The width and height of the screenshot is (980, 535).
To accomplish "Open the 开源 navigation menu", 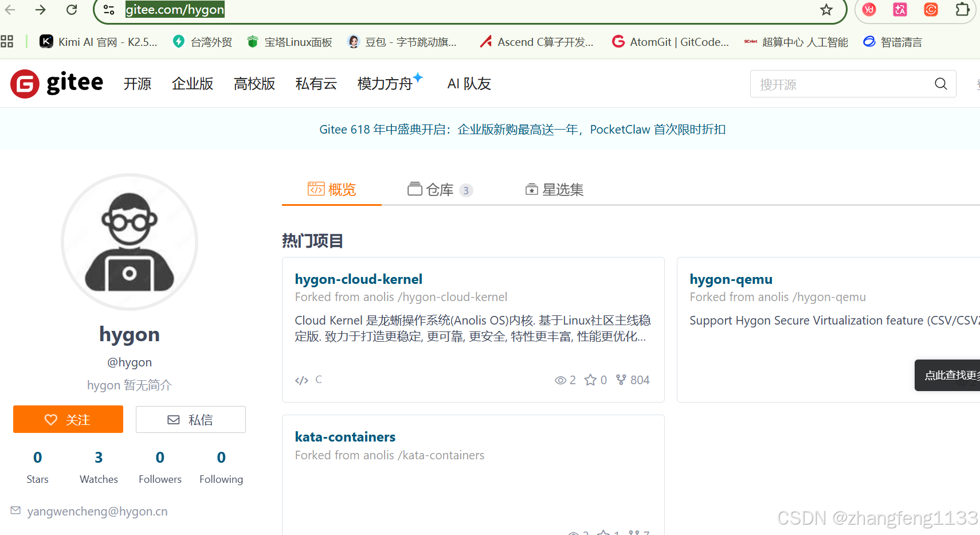I will 138,84.
